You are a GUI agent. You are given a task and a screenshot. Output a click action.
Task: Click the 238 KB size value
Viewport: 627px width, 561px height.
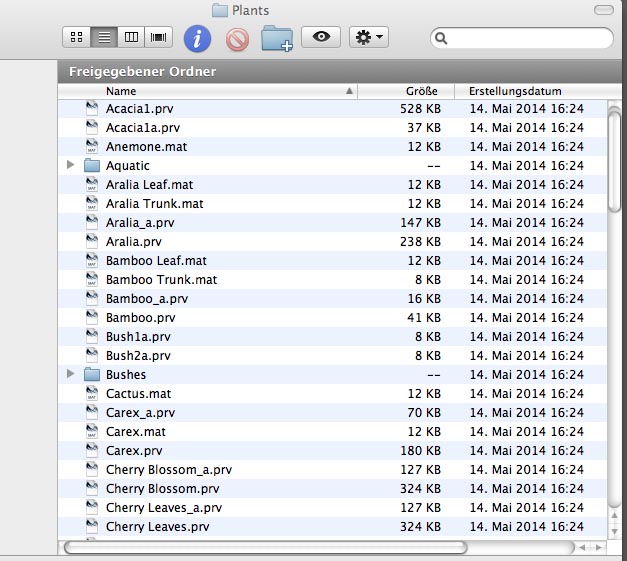point(420,242)
